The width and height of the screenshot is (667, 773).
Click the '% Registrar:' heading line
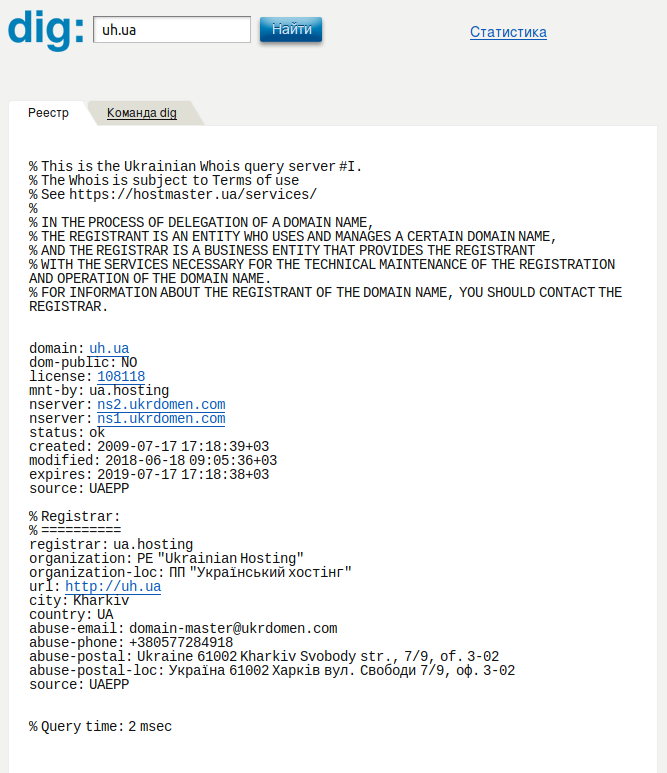pyautogui.click(x=74, y=517)
